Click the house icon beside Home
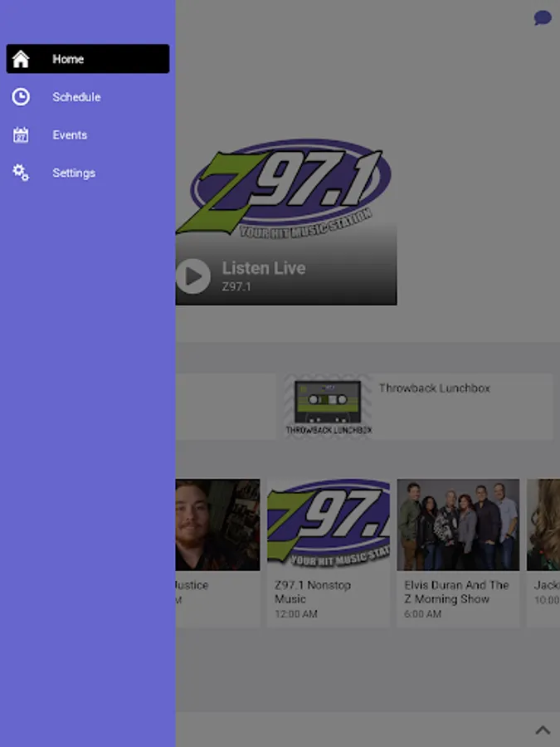Screen dimensions: 560x747 pyautogui.click(x=21, y=59)
